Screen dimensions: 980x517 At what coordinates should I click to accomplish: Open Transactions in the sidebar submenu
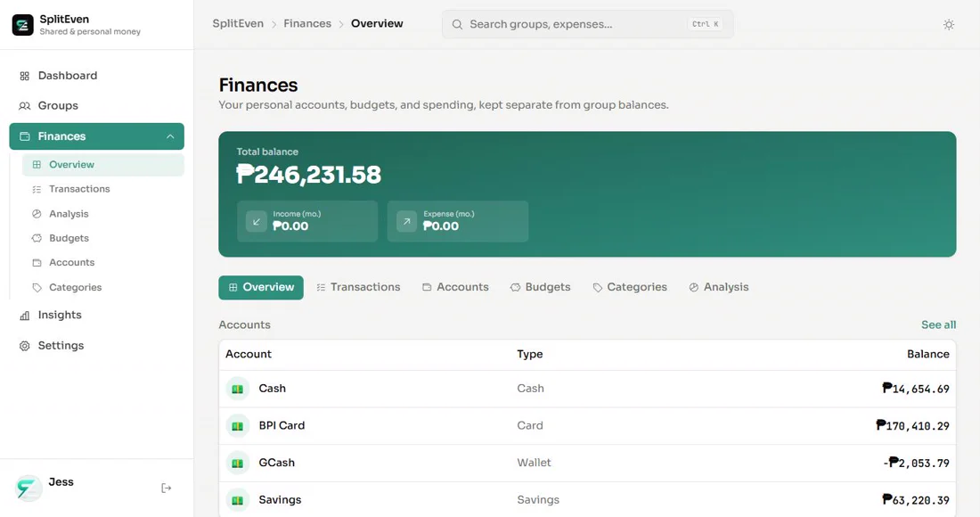[x=103, y=189]
